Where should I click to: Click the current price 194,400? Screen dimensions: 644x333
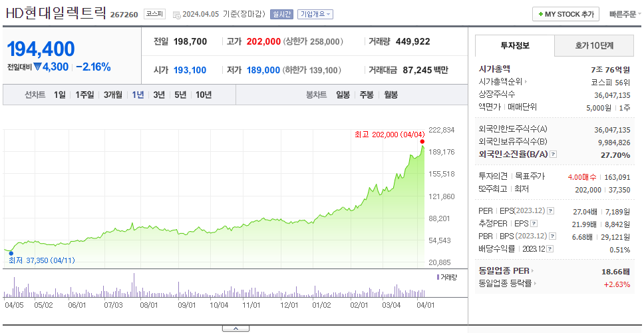41,49
